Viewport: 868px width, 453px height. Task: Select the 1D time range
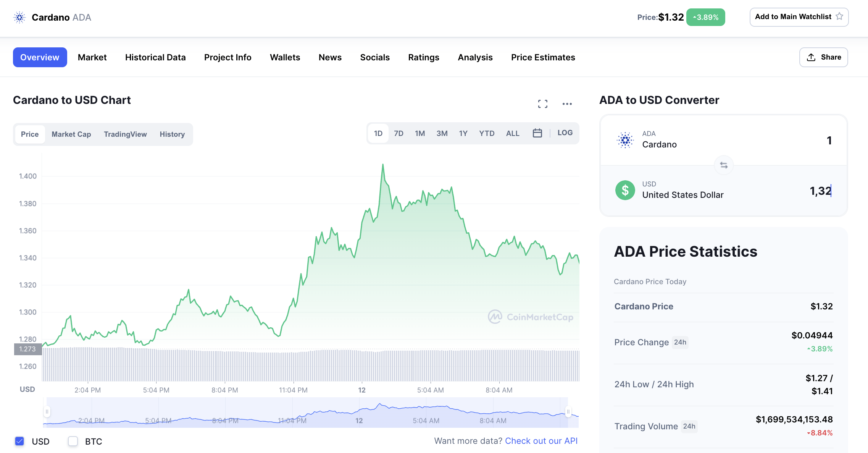tap(378, 133)
